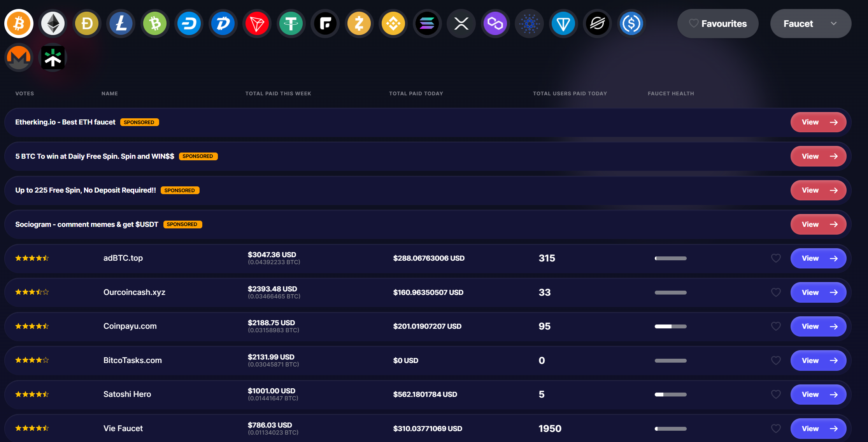868x442 pixels.
Task: Select the Solana coin icon
Action: pyautogui.click(x=427, y=24)
